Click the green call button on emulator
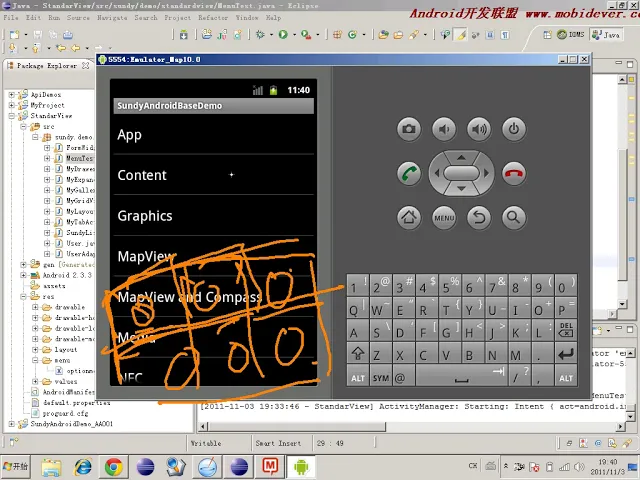640x480 pixels. pos(409,173)
